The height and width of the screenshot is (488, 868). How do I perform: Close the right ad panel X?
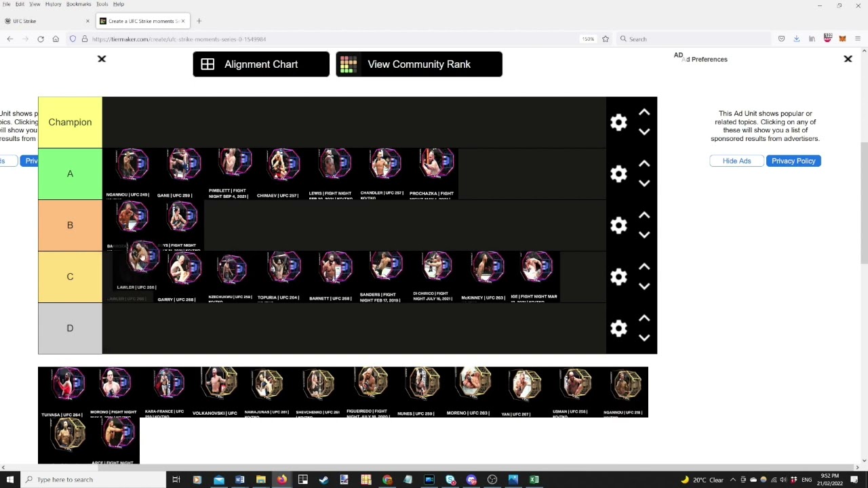[x=848, y=59]
